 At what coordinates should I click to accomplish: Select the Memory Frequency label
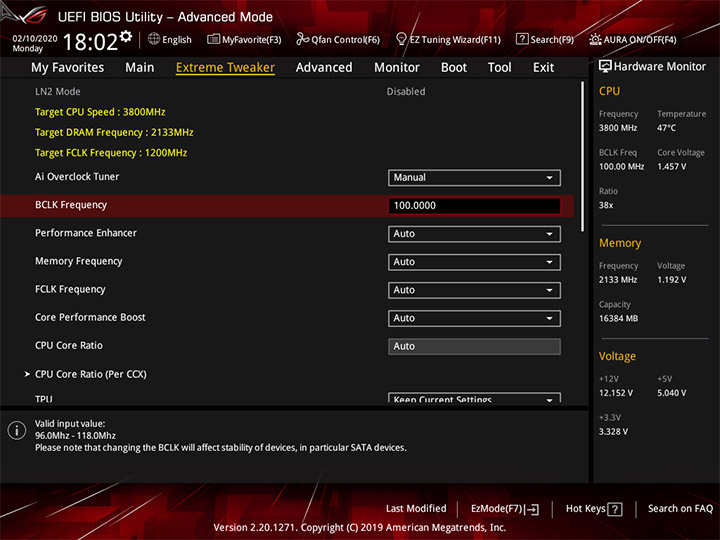pos(79,261)
